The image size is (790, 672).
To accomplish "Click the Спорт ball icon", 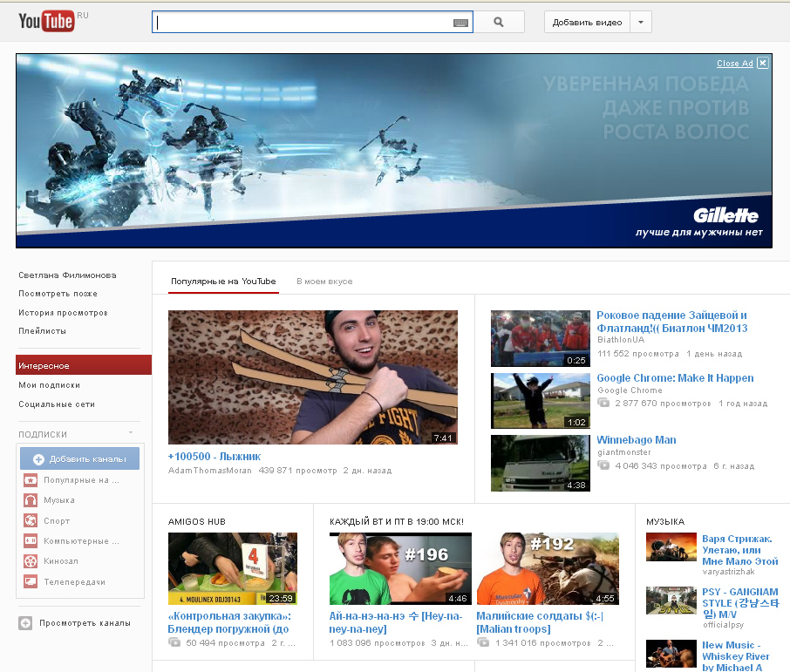I will click(30, 520).
